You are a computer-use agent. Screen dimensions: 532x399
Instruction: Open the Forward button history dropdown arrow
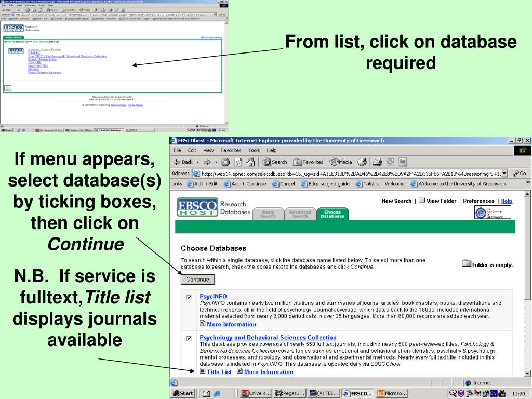216,162
